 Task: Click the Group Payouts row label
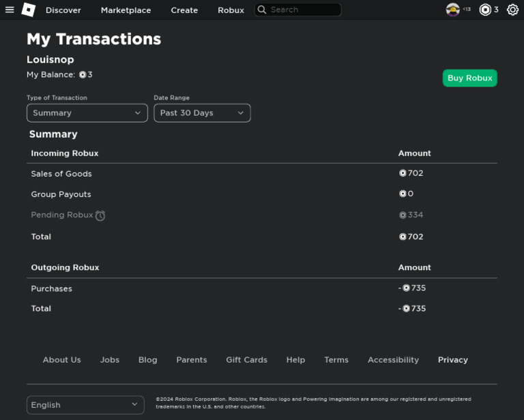(x=61, y=194)
